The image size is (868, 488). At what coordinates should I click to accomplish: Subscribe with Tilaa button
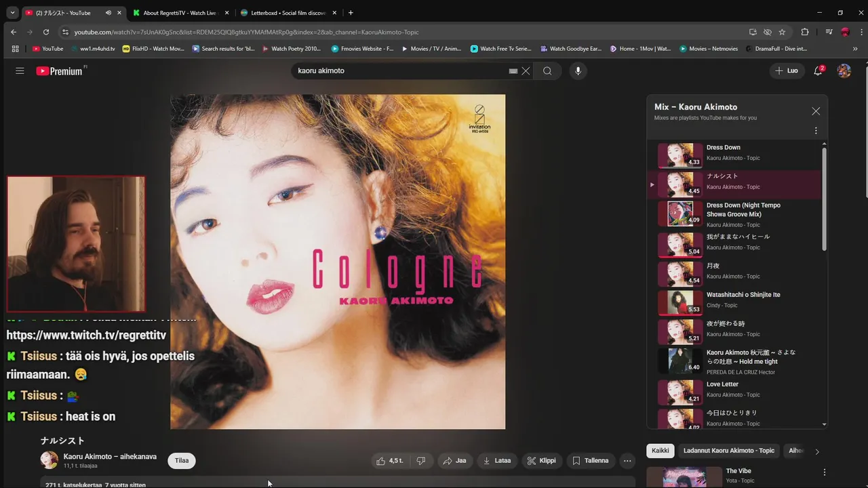182,461
